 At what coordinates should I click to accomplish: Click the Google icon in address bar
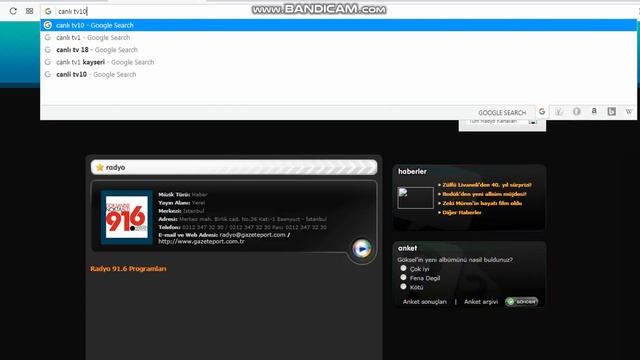[48, 11]
